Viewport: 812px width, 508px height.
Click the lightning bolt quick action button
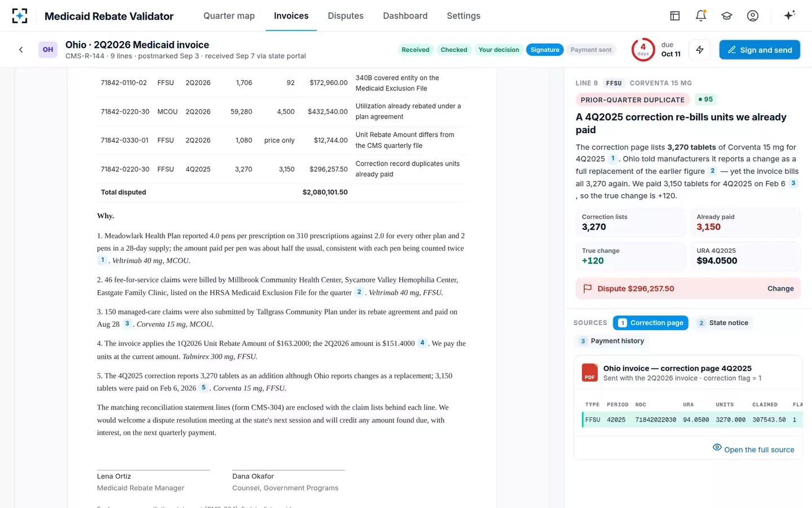coord(700,50)
